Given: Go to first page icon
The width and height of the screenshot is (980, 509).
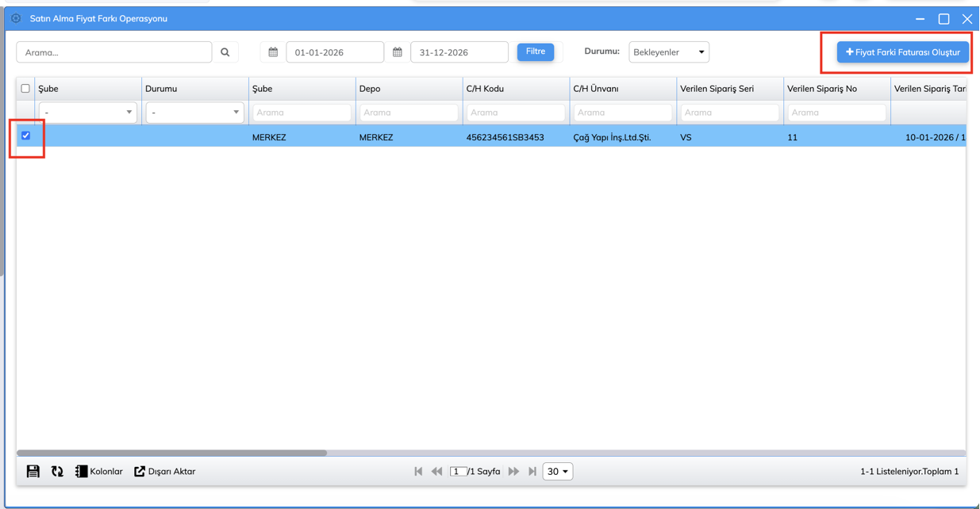Looking at the screenshot, I should point(418,472).
